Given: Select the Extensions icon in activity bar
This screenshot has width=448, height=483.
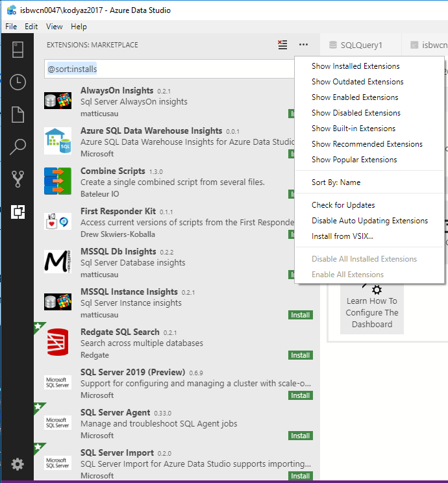Looking at the screenshot, I should [x=18, y=212].
